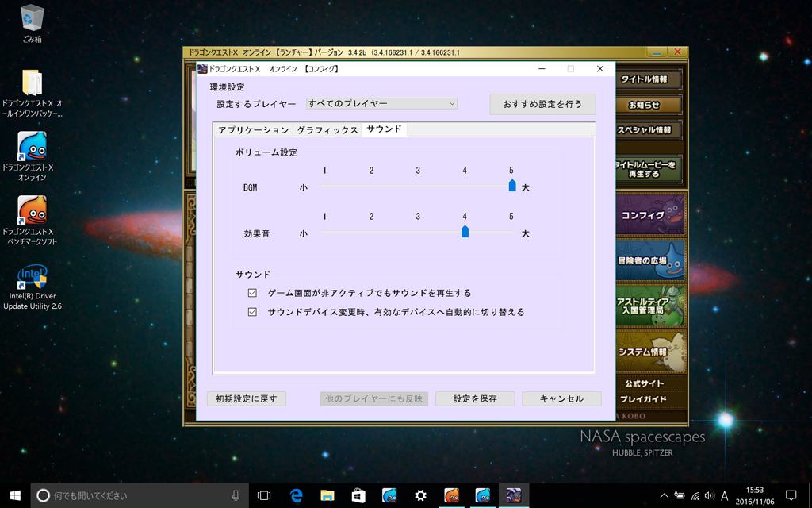Open 冒険者の広場 in the launcher window
Image resolution: width=812 pixels, height=508 pixels.
click(x=650, y=260)
